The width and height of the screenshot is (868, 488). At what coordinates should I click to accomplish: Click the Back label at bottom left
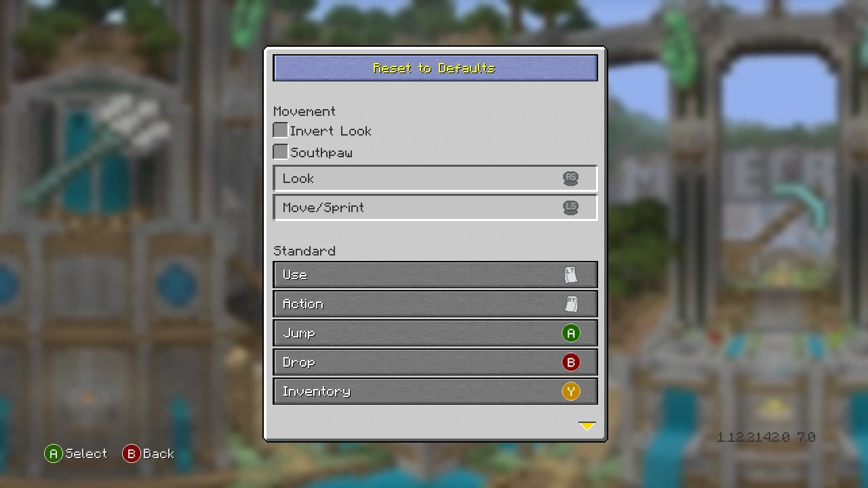pos(159,453)
